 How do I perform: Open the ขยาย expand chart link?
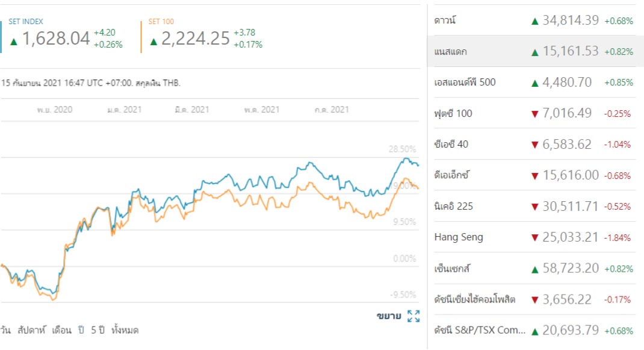click(389, 316)
